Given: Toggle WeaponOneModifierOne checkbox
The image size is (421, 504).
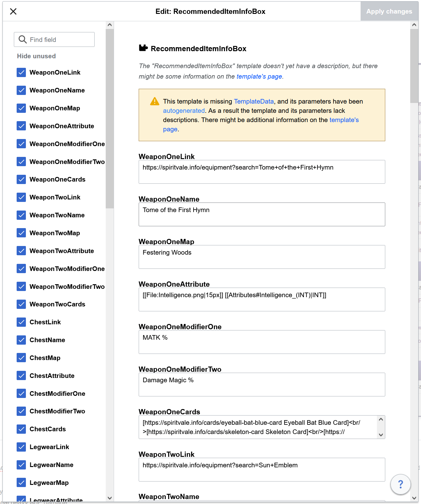Looking at the screenshot, I should (21, 144).
